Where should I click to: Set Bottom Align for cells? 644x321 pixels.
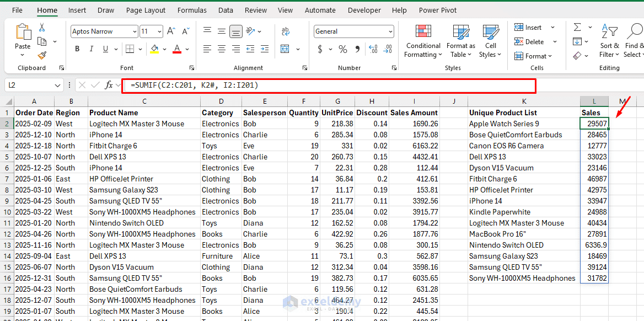click(x=236, y=31)
